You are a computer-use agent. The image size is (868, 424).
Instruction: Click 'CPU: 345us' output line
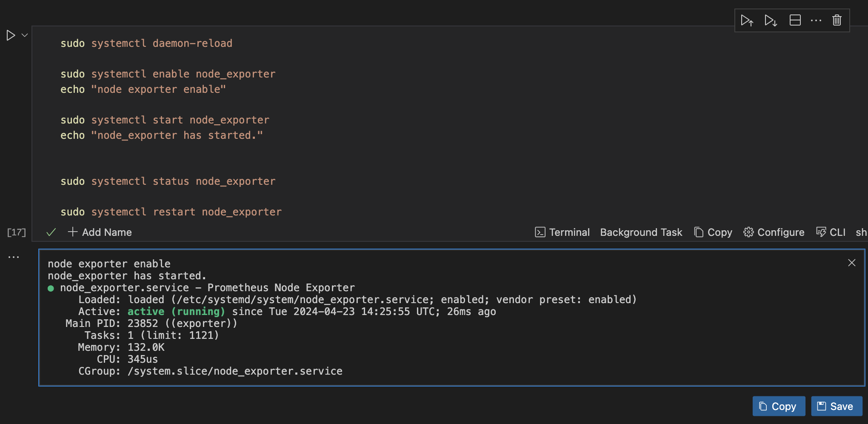(127, 359)
